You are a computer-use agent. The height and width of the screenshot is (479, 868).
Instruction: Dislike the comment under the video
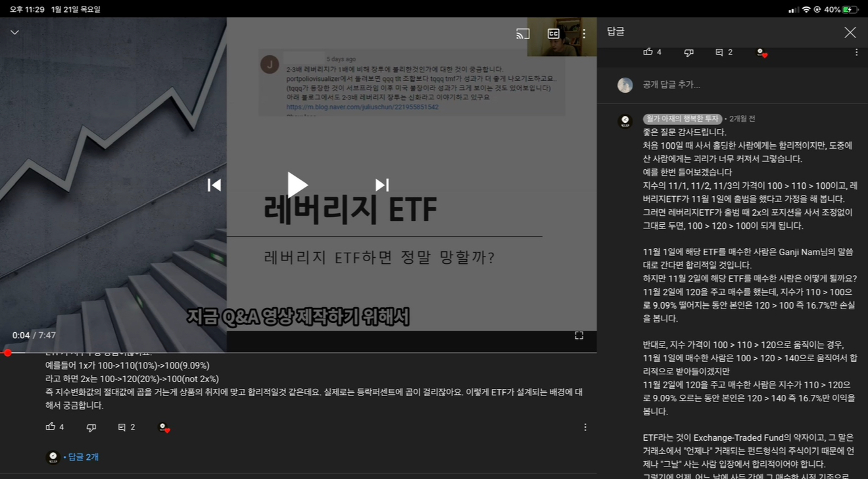(x=91, y=428)
